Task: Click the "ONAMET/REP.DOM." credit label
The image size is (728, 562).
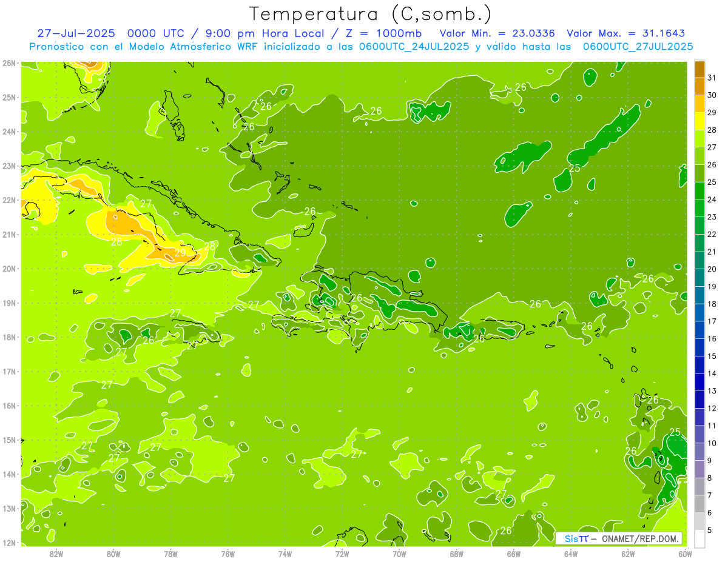Action: (x=639, y=538)
